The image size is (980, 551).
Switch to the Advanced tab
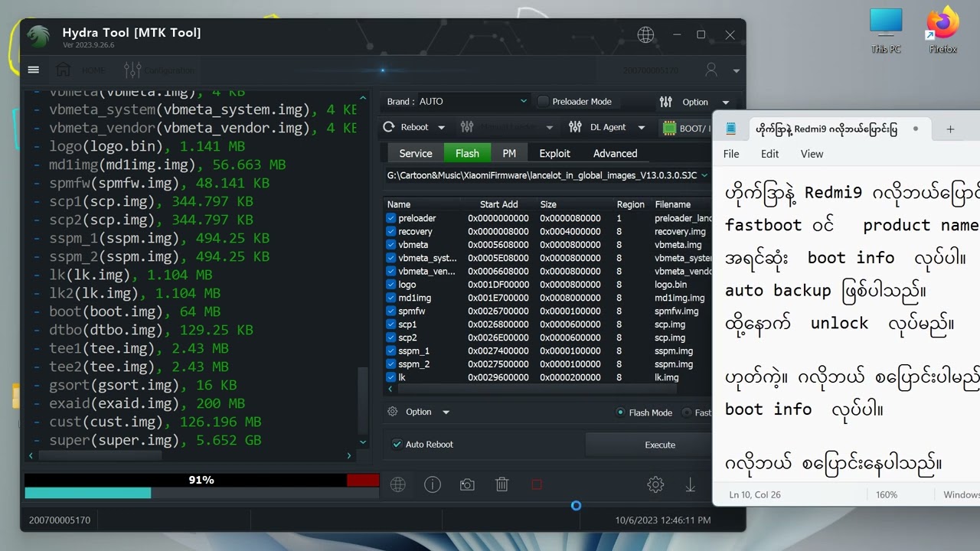[x=616, y=153]
